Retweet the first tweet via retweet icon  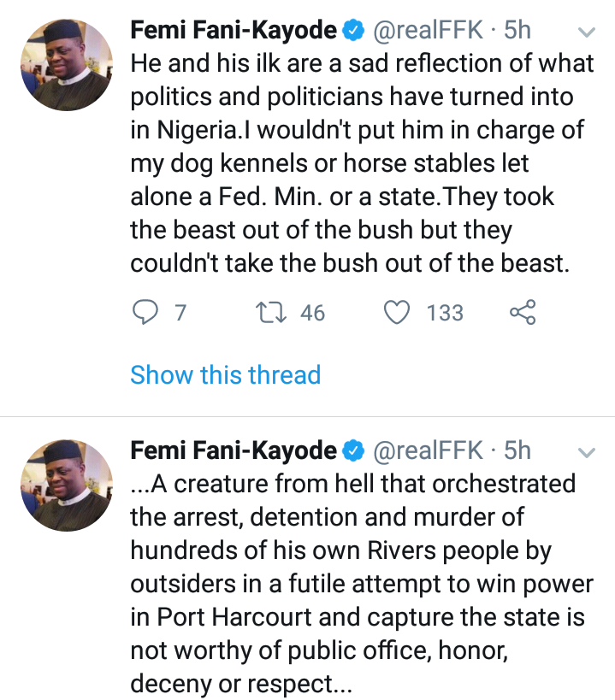(x=270, y=313)
